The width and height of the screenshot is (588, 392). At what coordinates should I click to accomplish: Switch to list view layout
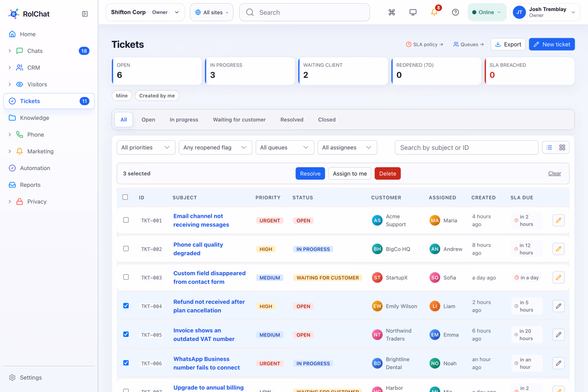(x=549, y=148)
